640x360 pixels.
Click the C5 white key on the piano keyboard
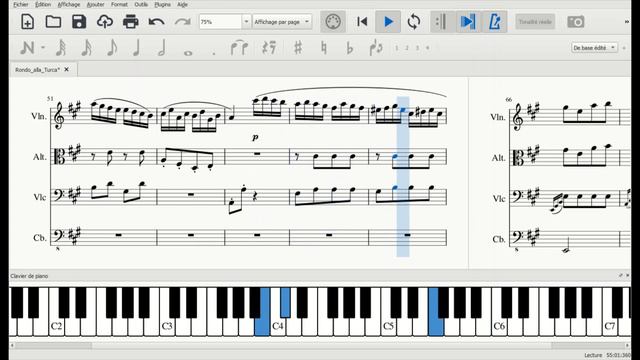pyautogui.click(x=388, y=326)
